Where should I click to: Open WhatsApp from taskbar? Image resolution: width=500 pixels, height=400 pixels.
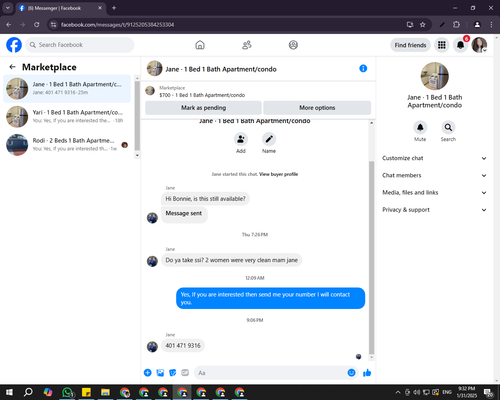[68, 392]
